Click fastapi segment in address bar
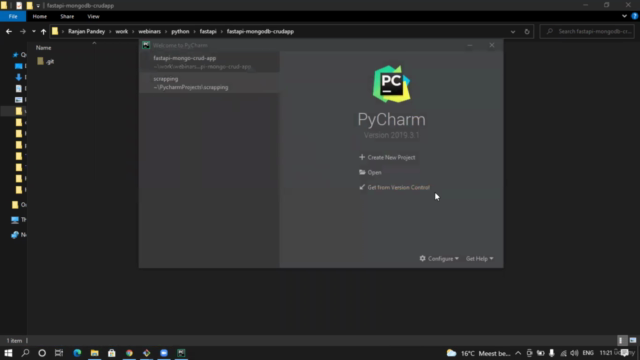640x360 pixels. point(208,31)
